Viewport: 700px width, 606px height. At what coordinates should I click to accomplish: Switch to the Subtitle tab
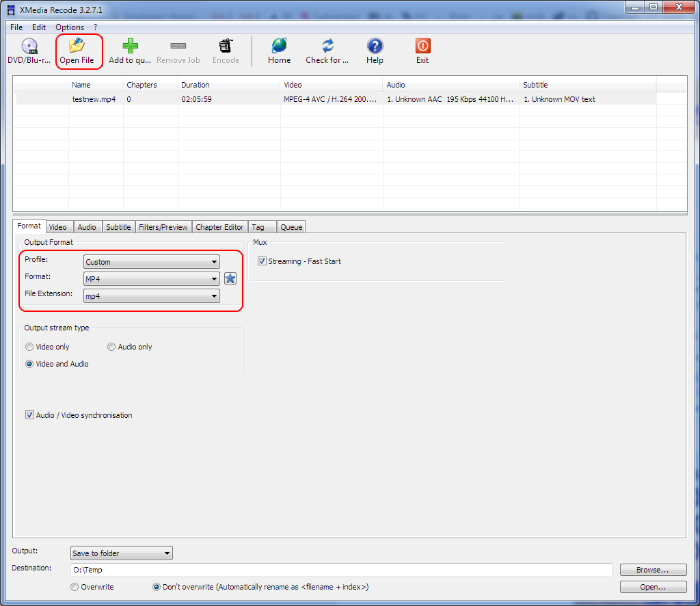click(118, 227)
